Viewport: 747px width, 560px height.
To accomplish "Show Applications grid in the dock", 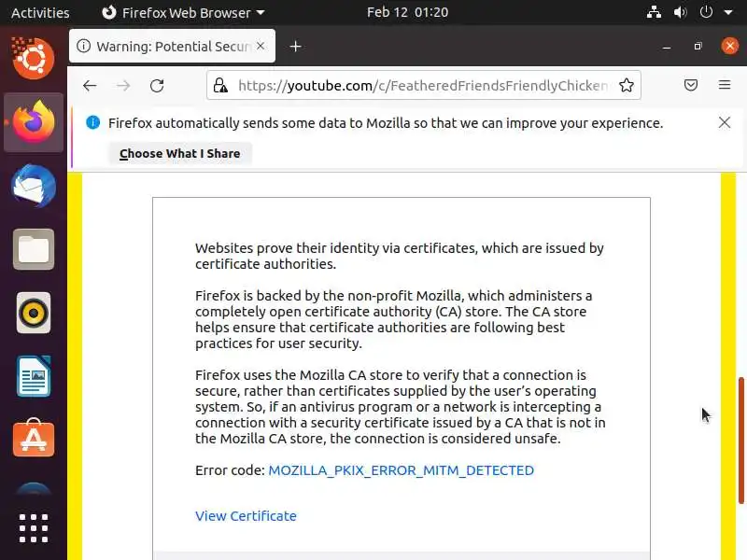I will 34,527.
